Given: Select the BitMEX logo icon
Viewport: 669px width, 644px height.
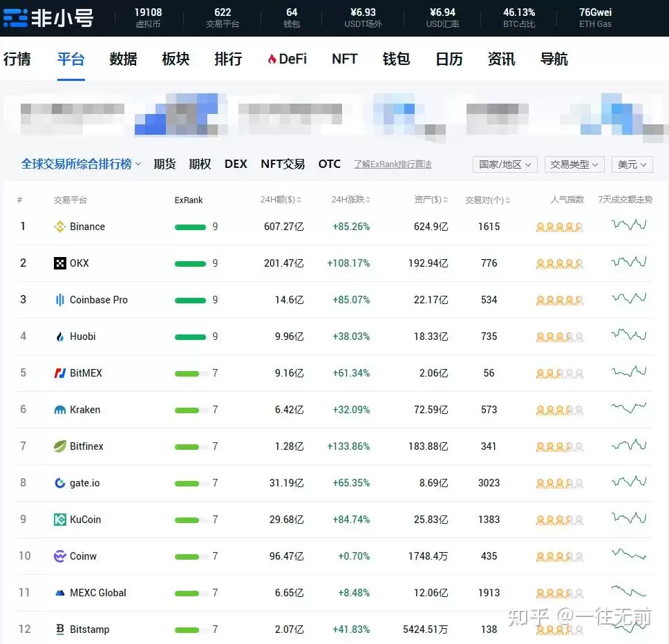Looking at the screenshot, I should pyautogui.click(x=59, y=372).
